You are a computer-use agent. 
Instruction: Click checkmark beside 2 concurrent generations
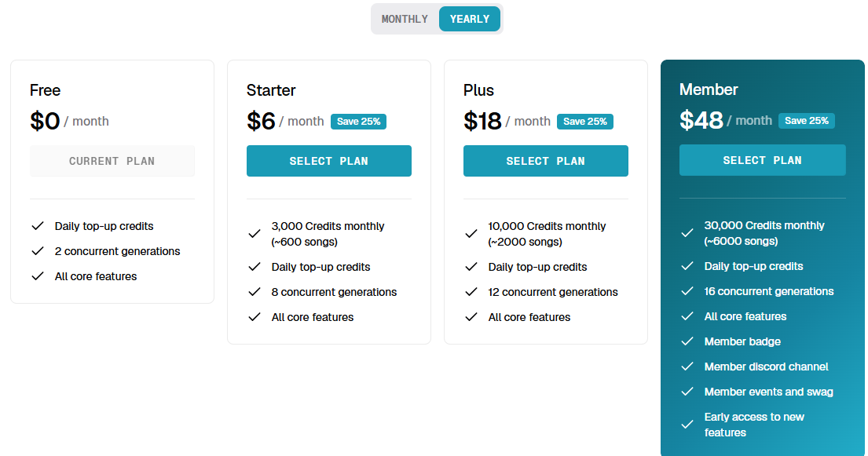pyautogui.click(x=37, y=251)
